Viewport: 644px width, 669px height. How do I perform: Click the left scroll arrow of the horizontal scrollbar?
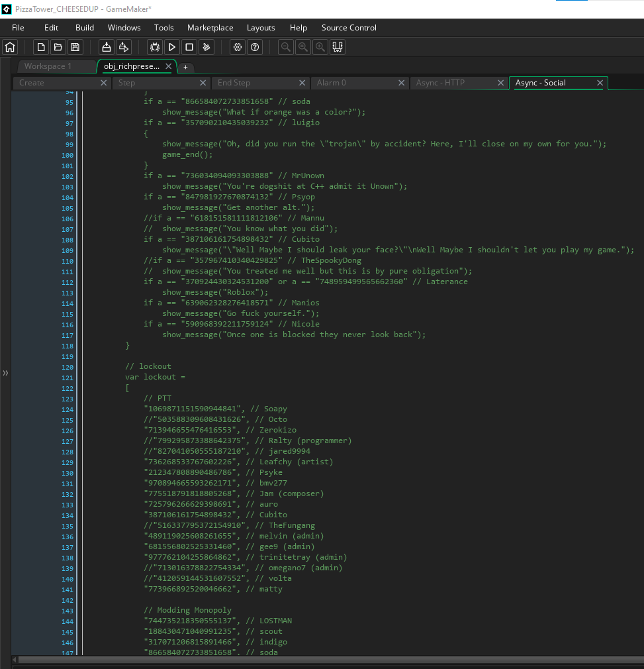[x=15, y=660]
